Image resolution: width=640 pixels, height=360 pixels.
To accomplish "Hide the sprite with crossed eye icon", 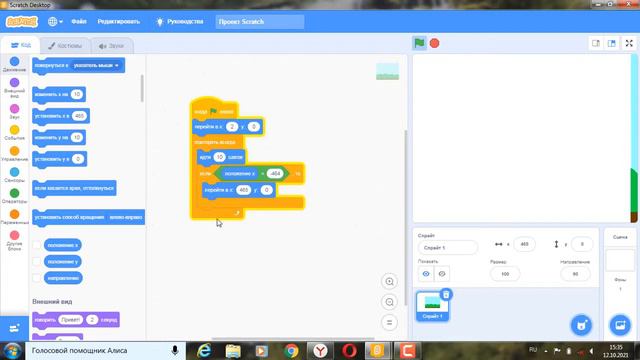I will (x=442, y=274).
